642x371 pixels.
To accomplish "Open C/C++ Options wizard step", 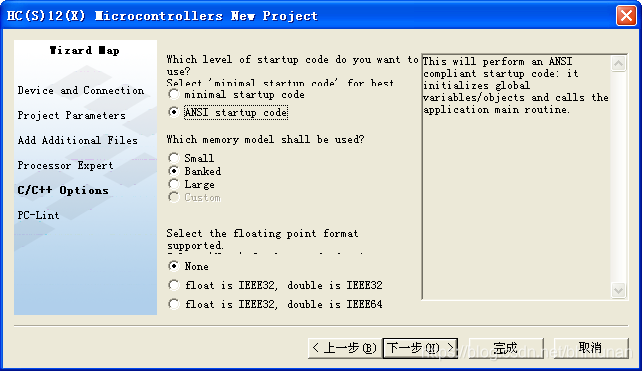I will [x=63, y=190].
